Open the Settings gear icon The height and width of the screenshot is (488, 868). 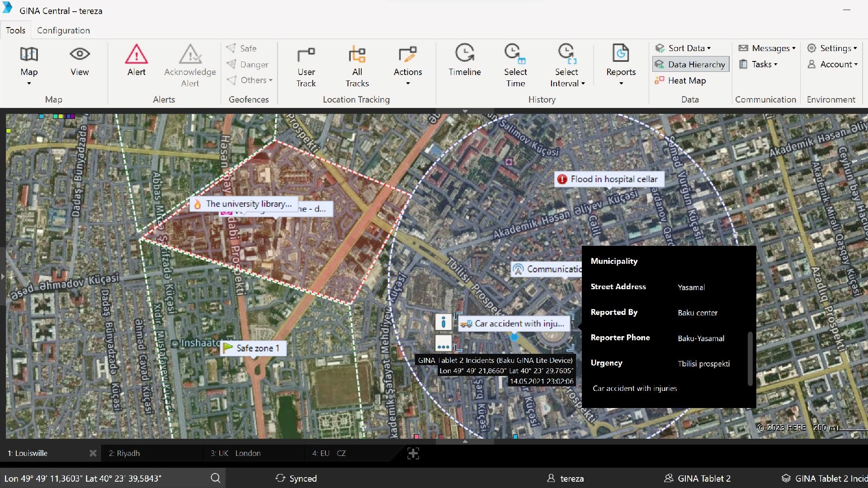click(812, 48)
